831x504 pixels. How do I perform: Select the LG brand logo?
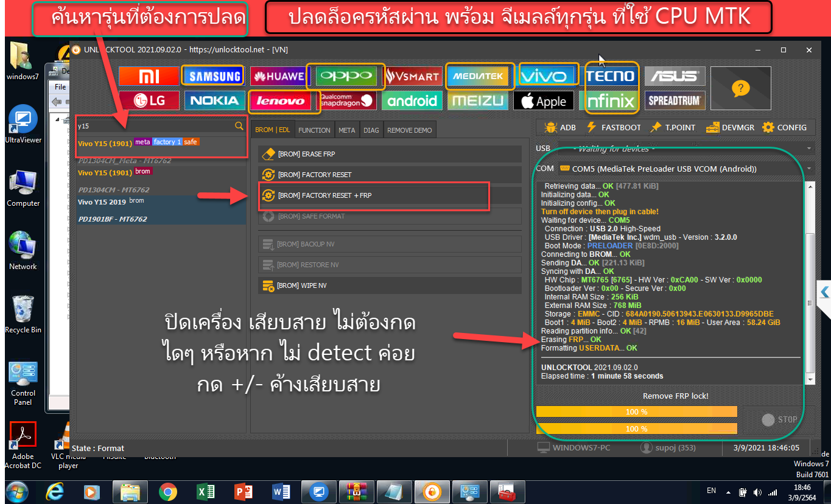pos(149,100)
